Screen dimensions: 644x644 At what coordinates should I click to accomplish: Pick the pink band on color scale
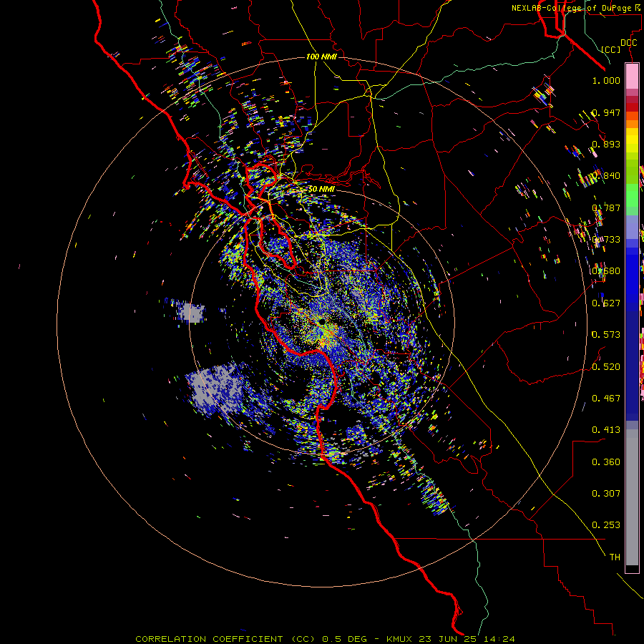pyautogui.click(x=632, y=76)
